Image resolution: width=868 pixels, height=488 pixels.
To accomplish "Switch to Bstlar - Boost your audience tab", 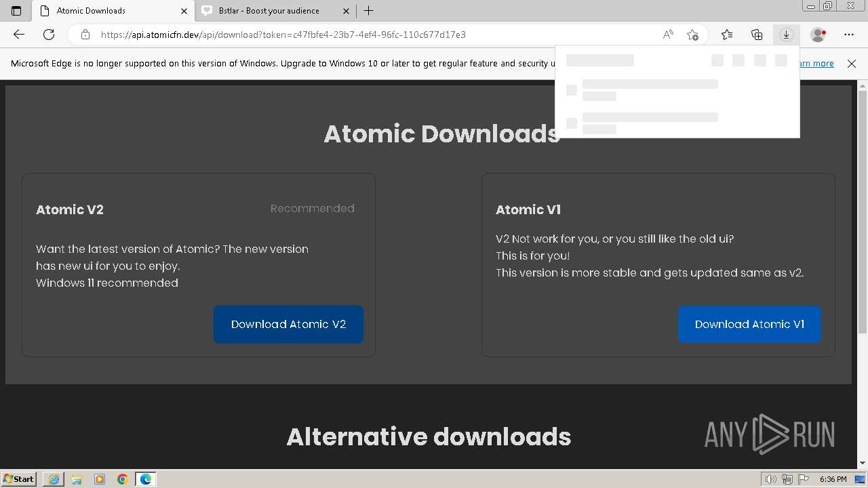I will coord(275,11).
